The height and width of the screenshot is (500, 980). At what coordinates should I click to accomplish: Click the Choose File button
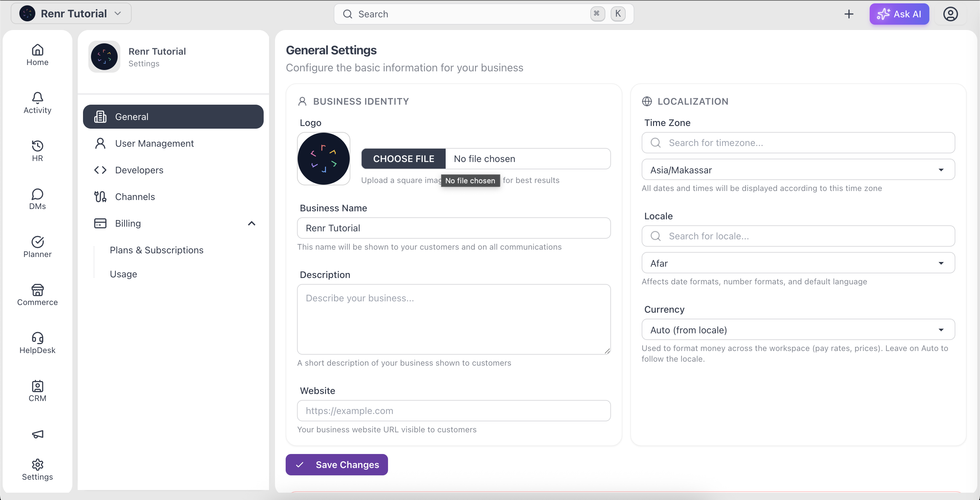point(403,159)
